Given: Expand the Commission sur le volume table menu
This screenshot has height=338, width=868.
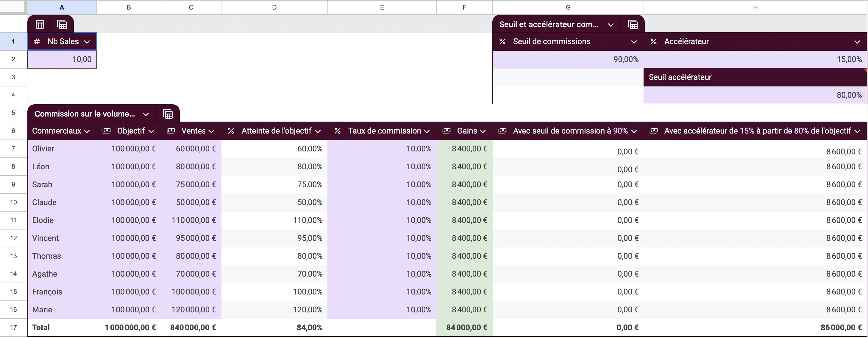Looking at the screenshot, I should (146, 114).
